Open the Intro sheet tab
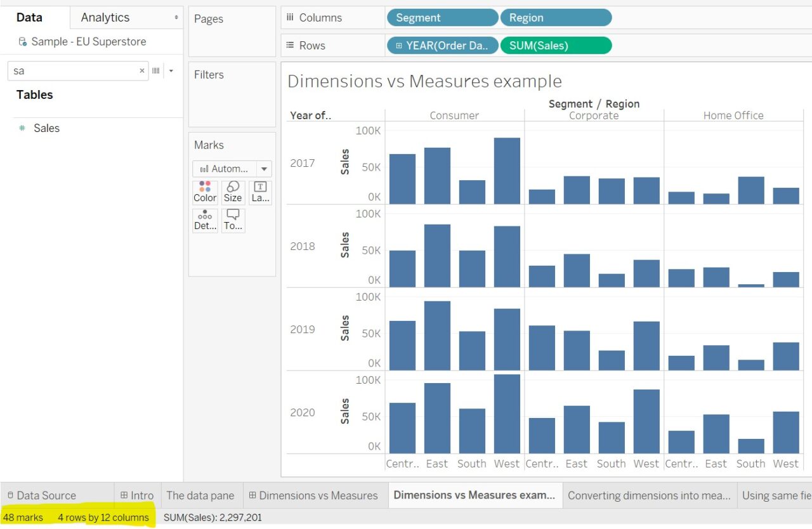Viewport: 812px width, 529px height. [136, 495]
